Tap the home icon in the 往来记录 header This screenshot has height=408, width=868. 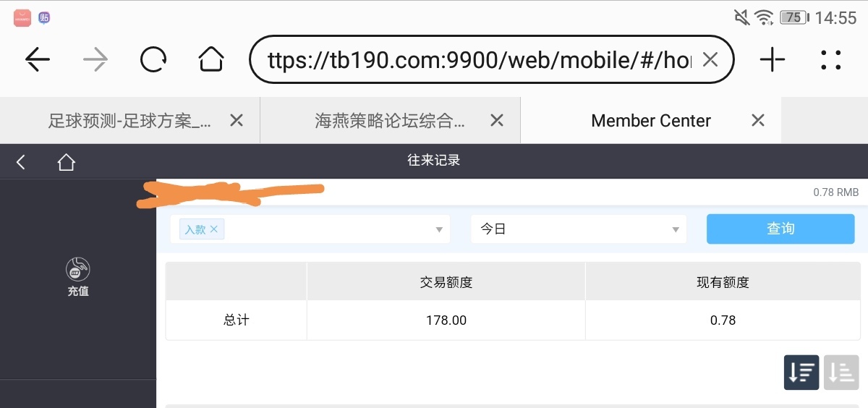pyautogui.click(x=67, y=162)
